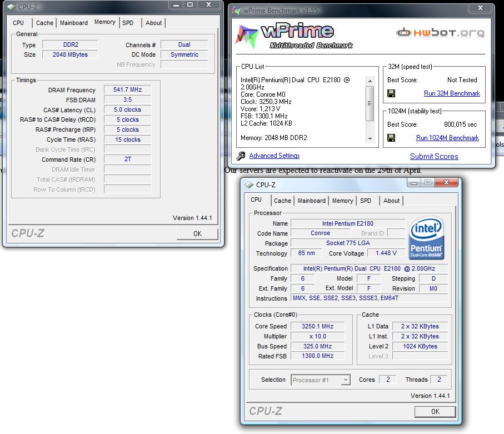Select Memory tab in upper-left CPU-Z window
504x434 pixels.
coord(105,22)
